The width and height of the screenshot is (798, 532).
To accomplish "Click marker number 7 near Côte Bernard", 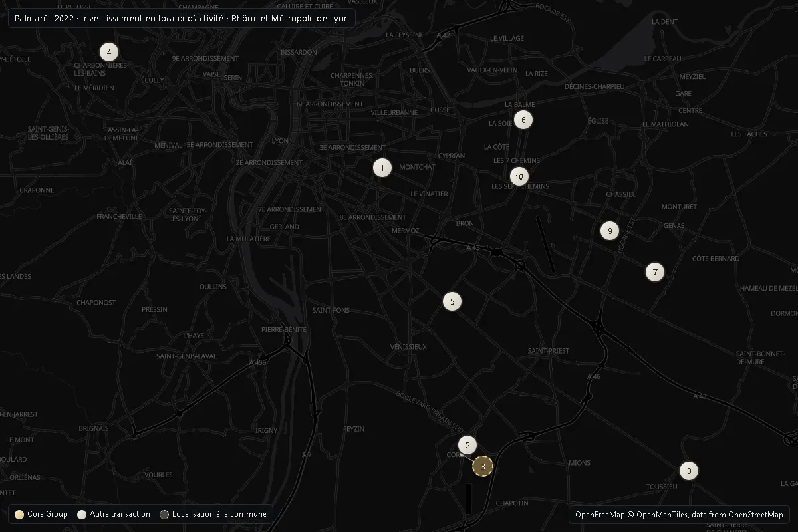I will (655, 273).
